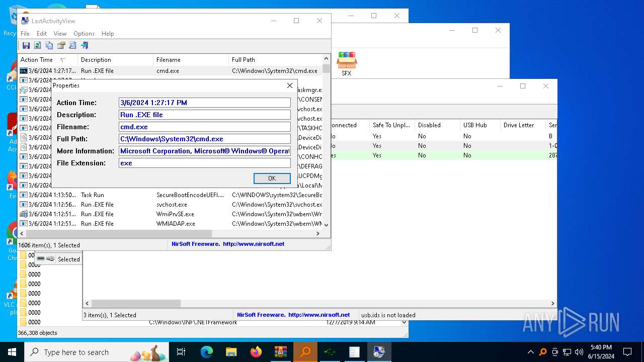Click the network icon in system tray
The height and width of the screenshot is (362, 644).
pos(567,352)
